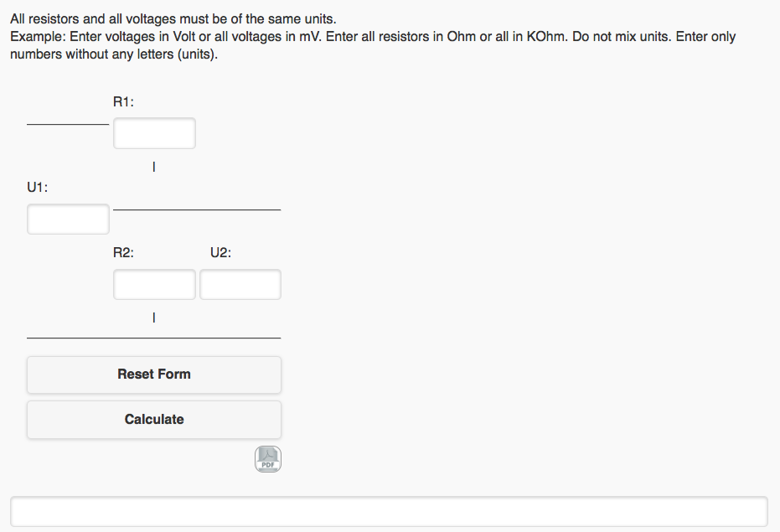Click the wide result box at the bottom
Viewport: 780px width, 532px height.
[x=389, y=512]
